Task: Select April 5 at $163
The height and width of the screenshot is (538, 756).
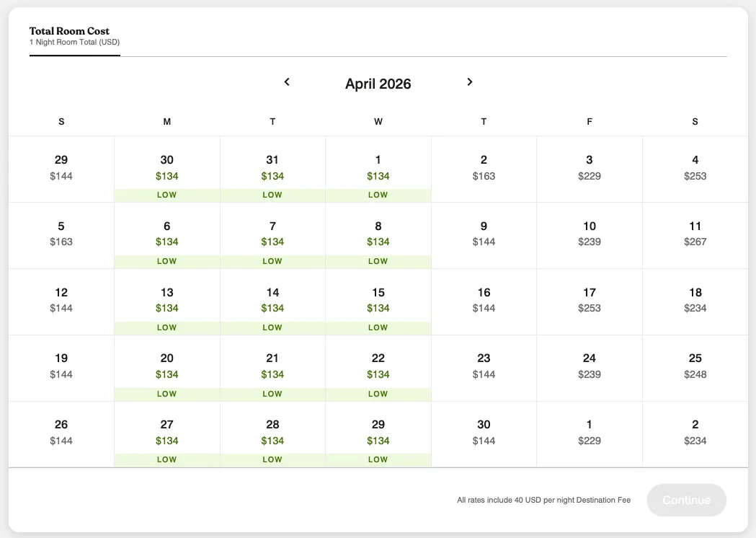Action: click(x=61, y=236)
